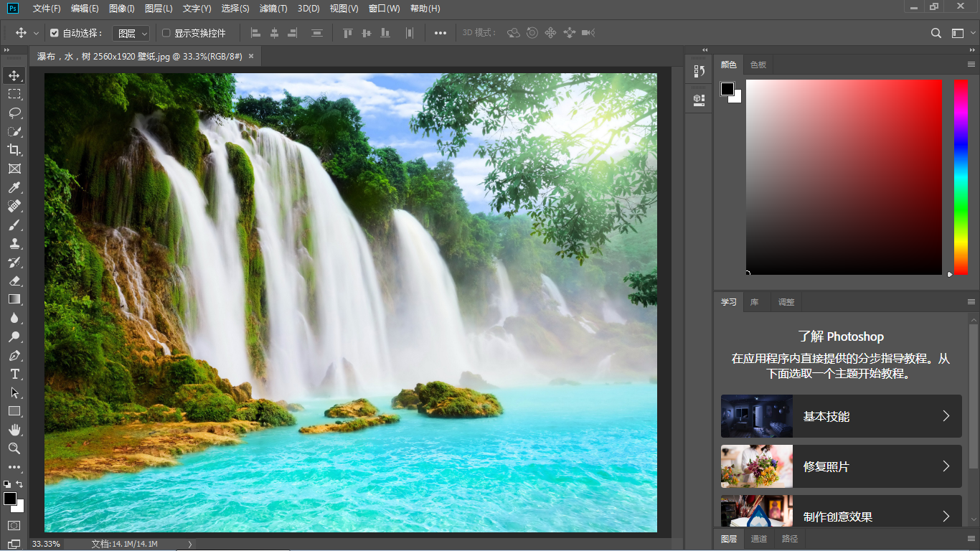The image size is (980, 551).
Task: Select the Brush tool
Action: (x=14, y=225)
